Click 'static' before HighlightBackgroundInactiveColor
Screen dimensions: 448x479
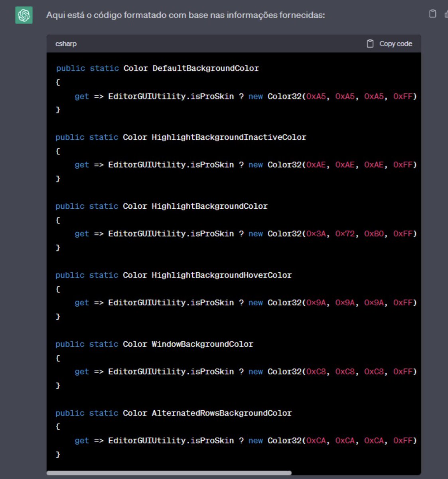[x=104, y=137]
